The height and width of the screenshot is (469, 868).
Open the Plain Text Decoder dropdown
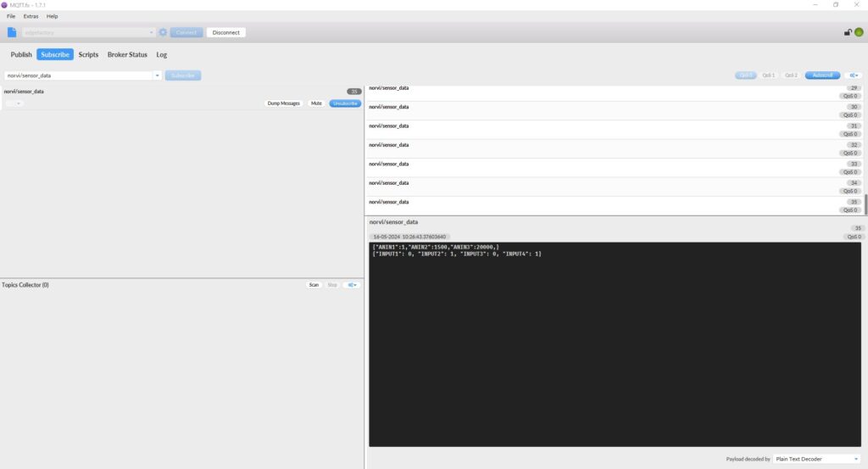[x=816, y=459]
